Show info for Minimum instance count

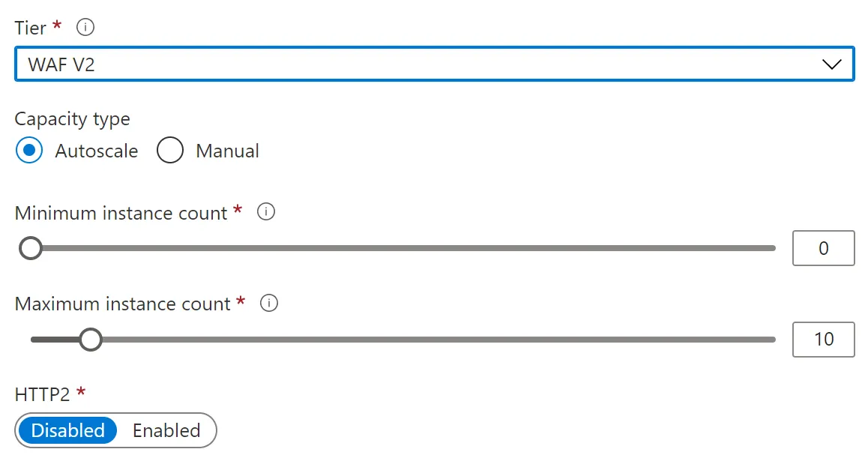[266, 212]
